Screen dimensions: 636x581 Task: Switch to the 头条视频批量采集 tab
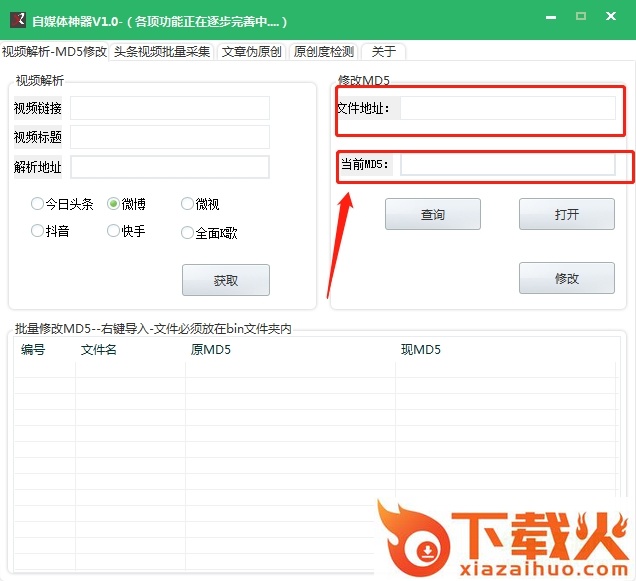pos(162,52)
